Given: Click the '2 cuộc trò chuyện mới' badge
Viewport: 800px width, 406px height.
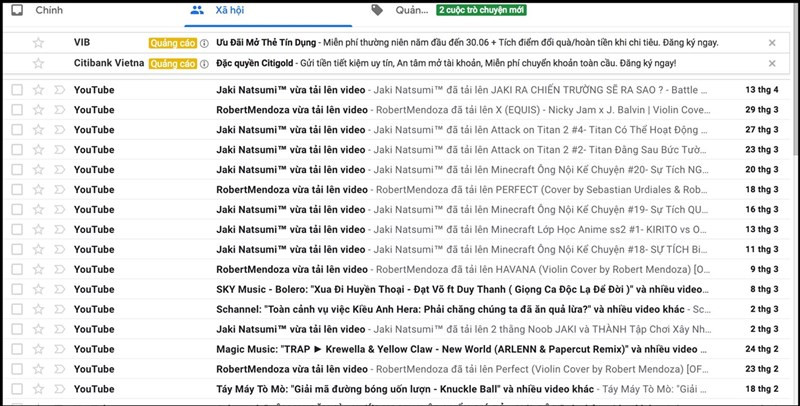Looking at the screenshot, I should tap(482, 10).
